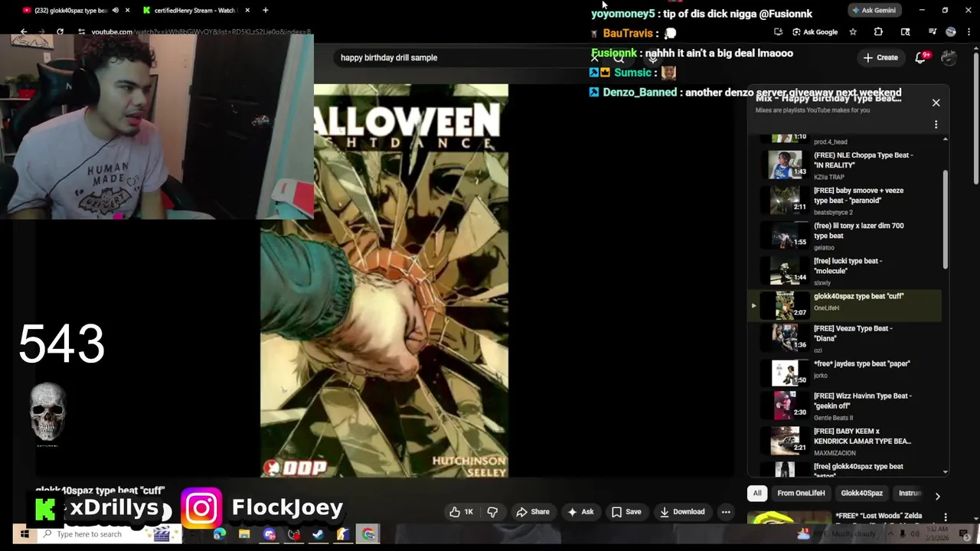Play jaydes type beat paper
The height and width of the screenshot is (551, 980).
click(x=846, y=372)
